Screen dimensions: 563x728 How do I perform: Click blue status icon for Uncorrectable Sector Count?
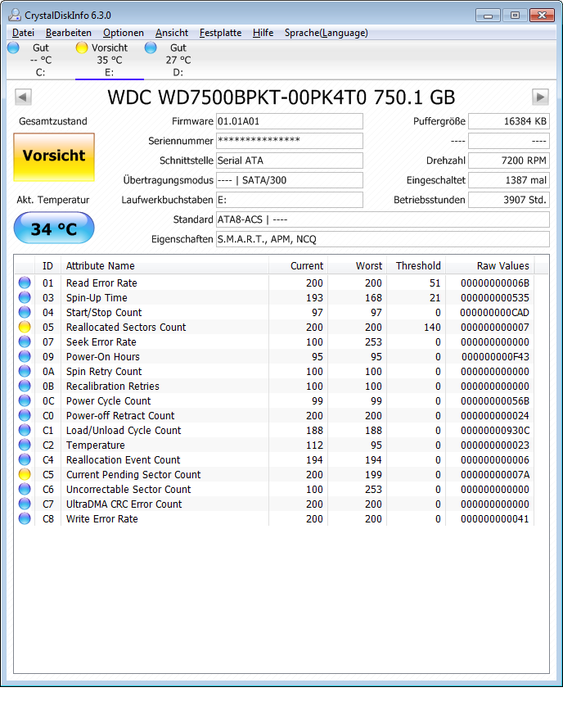pyautogui.click(x=25, y=489)
